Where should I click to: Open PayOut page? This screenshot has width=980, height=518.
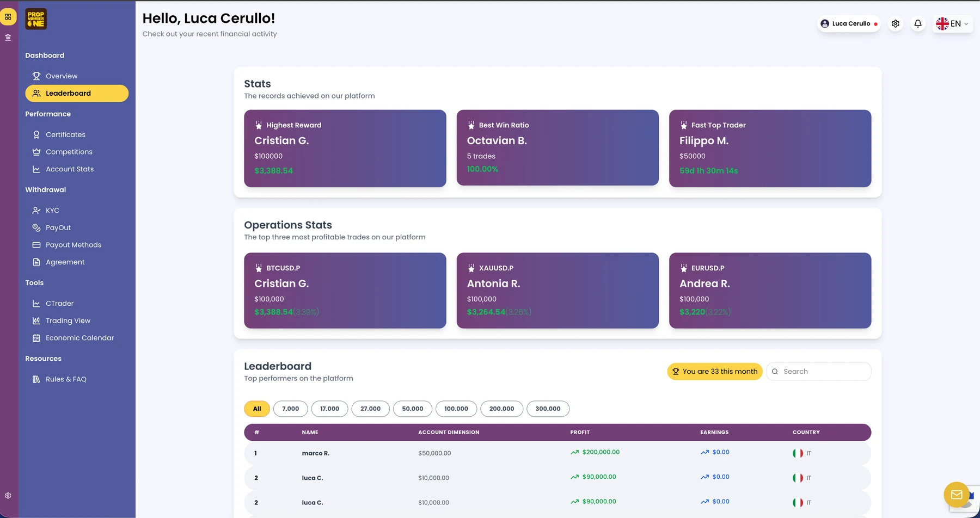77,227
